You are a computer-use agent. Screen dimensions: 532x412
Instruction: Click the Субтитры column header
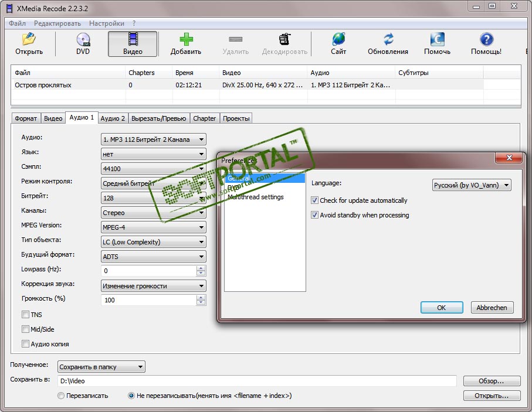439,73
